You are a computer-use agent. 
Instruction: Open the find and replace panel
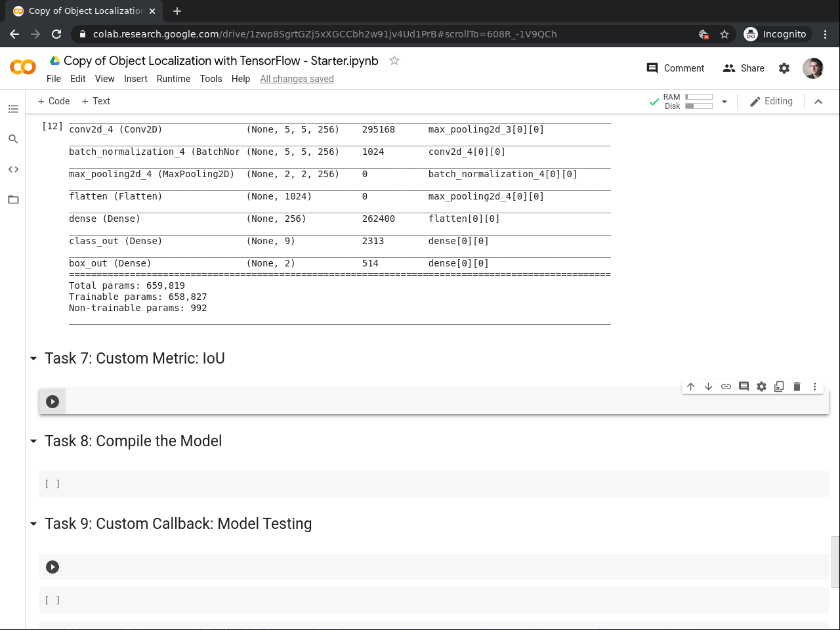click(13, 139)
